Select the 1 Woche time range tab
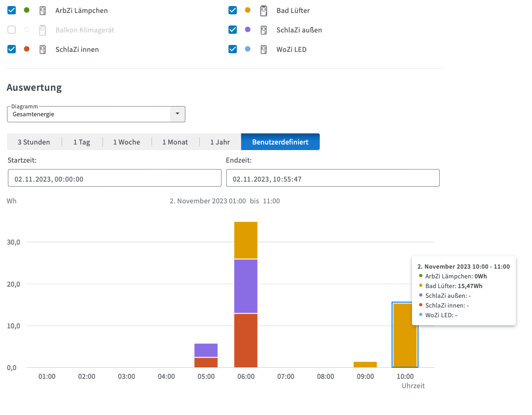Image resolution: width=532 pixels, height=415 pixels. pos(127,142)
